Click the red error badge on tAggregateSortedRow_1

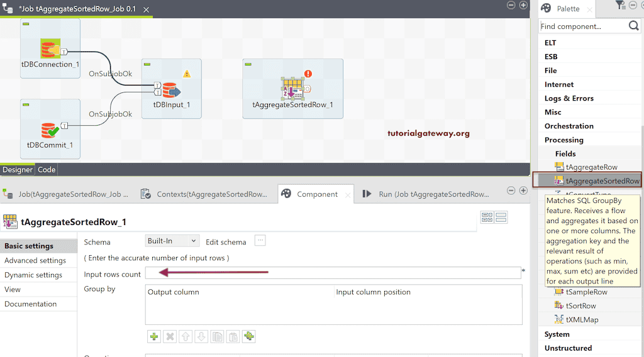pos(308,74)
